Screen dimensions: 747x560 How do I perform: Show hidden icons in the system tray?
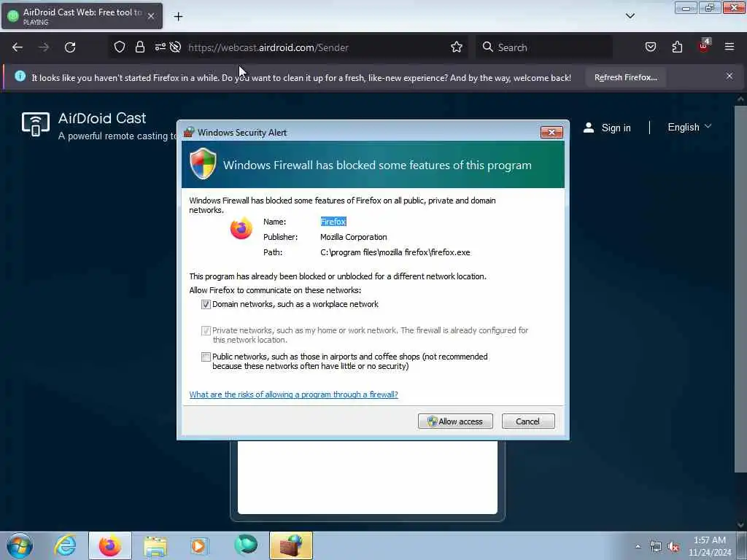click(638, 547)
